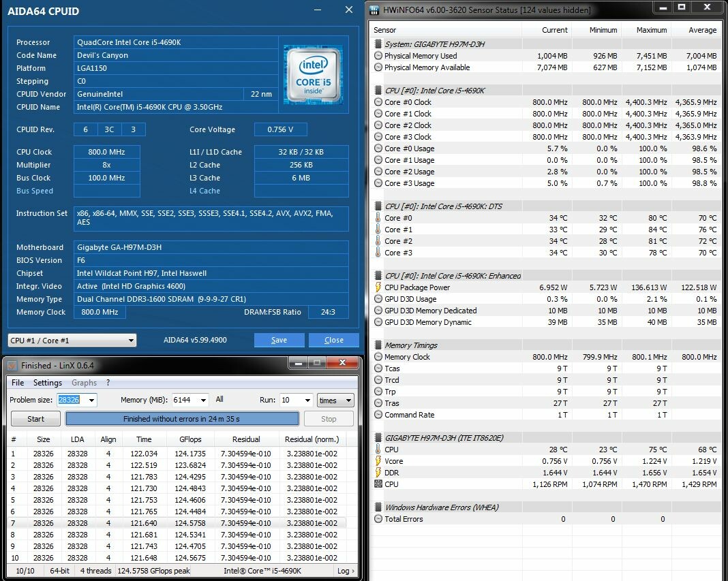Click the HWiNFO64 window title icon
Viewport: 728px width, 581px height.
point(374,10)
